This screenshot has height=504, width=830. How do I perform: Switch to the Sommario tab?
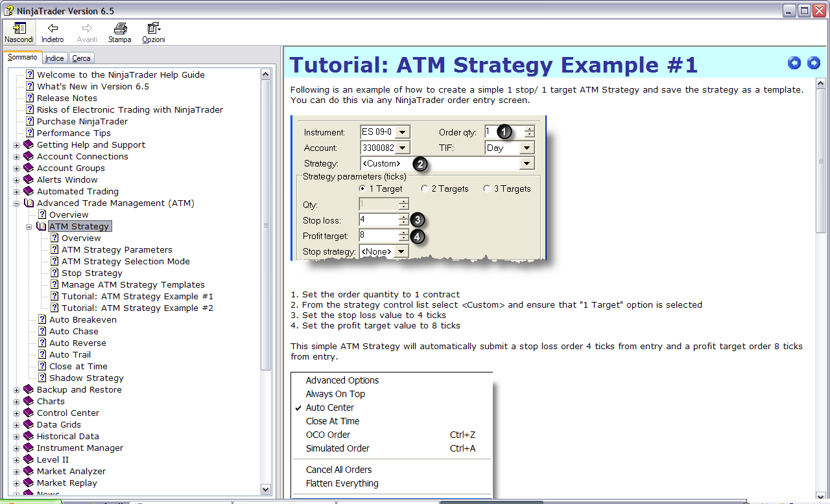click(x=23, y=58)
